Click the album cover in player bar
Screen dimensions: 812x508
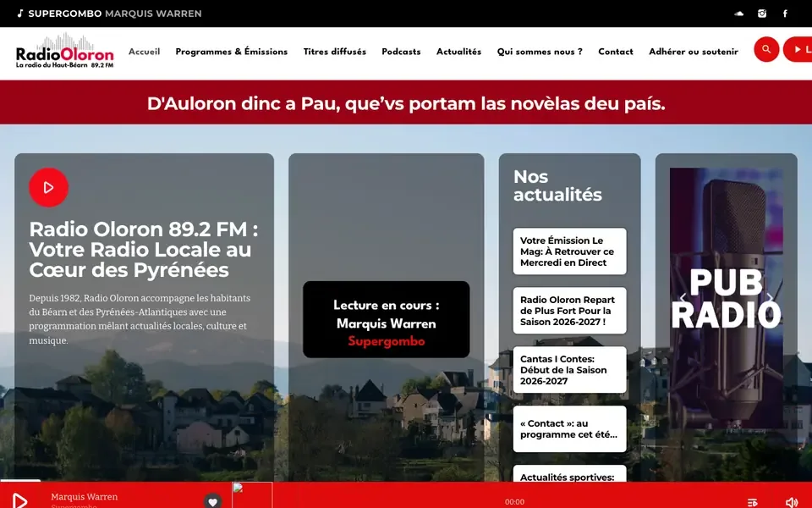(x=252, y=495)
